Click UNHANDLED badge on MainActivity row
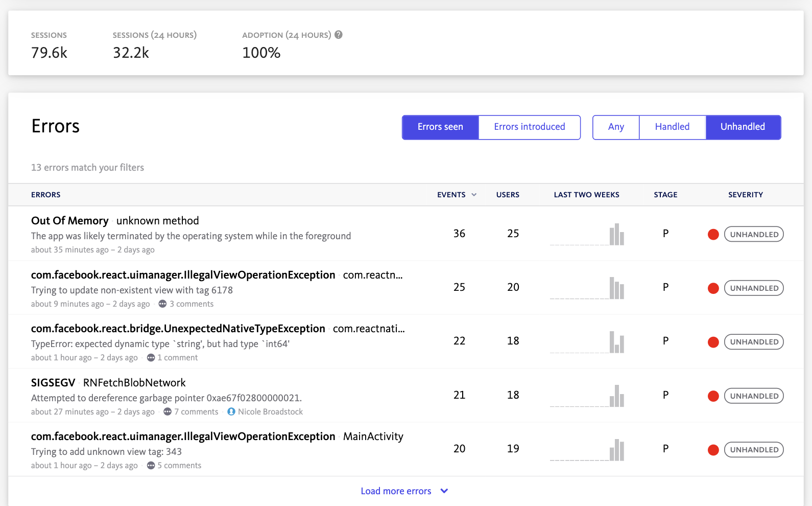The width and height of the screenshot is (812, 506). 754,450
